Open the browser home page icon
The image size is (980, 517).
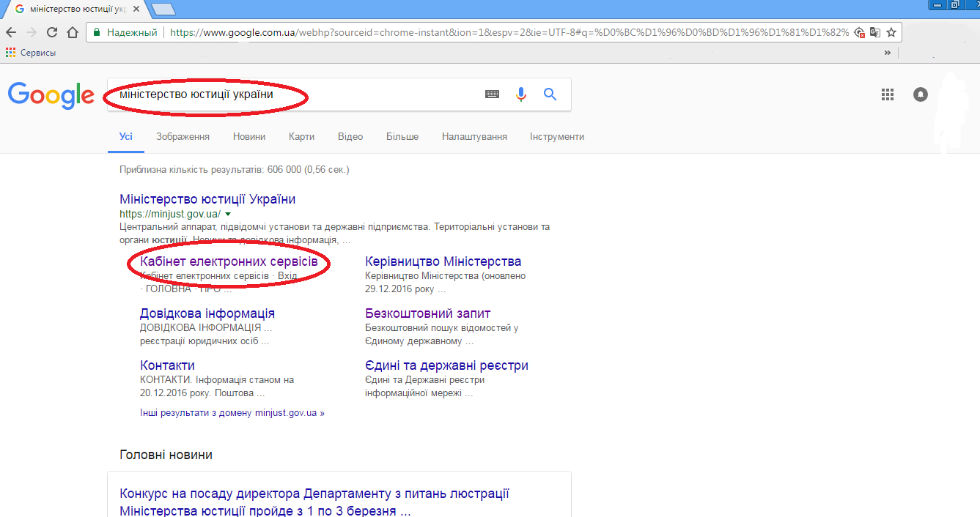[73, 32]
